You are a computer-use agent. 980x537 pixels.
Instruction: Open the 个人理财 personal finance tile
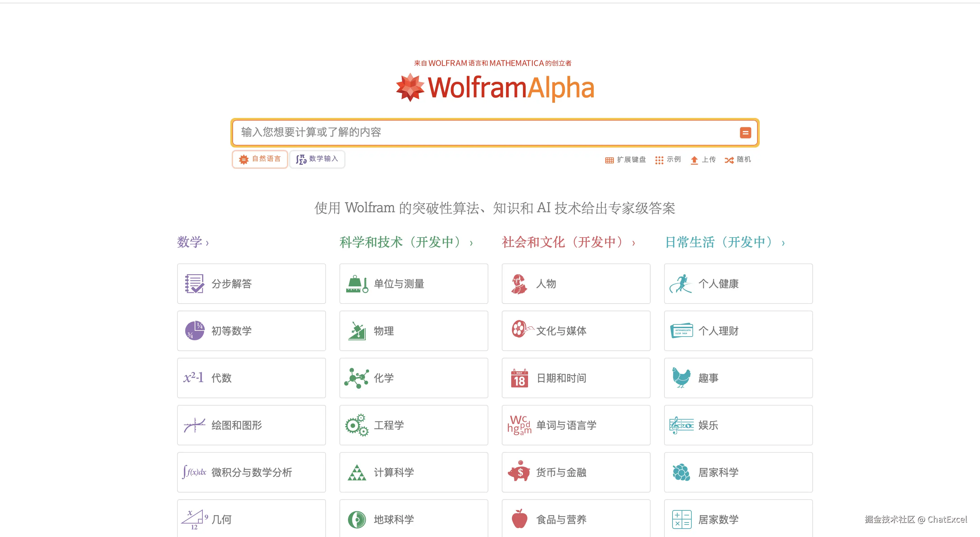738,331
